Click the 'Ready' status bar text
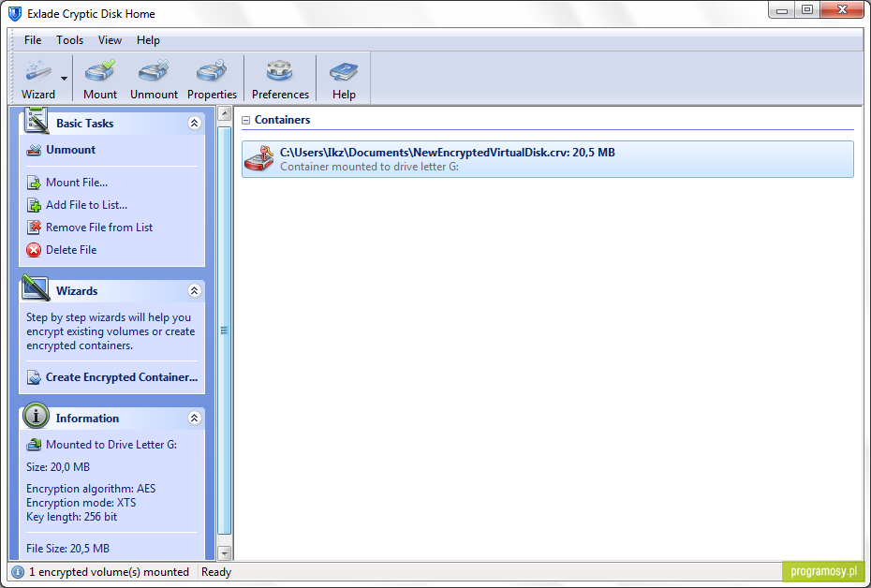871x588 pixels. pos(216,572)
